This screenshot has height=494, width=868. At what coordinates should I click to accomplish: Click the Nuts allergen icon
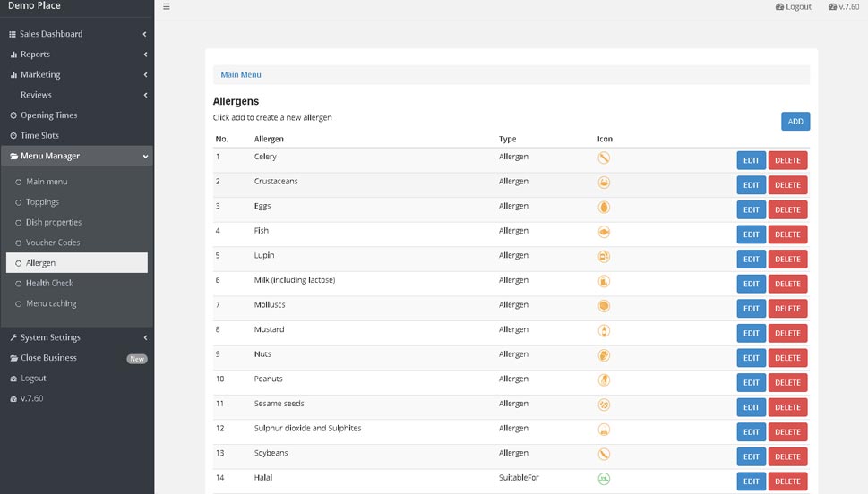pos(604,355)
